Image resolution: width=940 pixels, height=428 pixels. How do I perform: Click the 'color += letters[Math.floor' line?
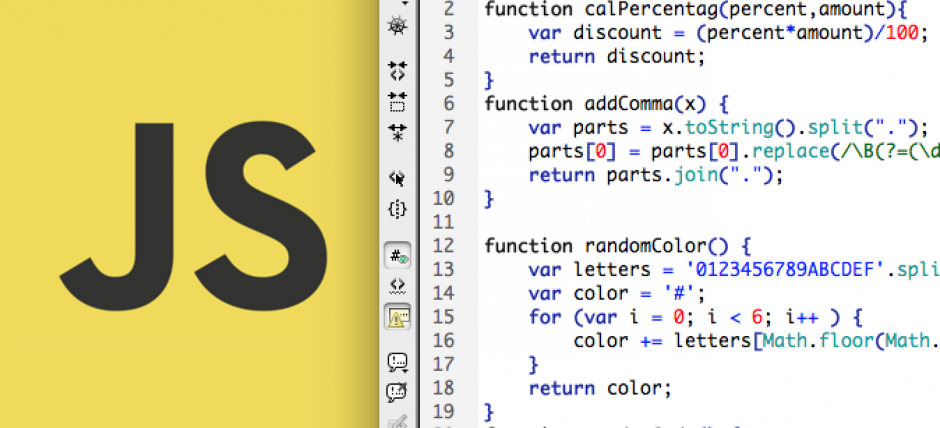[x=757, y=341]
